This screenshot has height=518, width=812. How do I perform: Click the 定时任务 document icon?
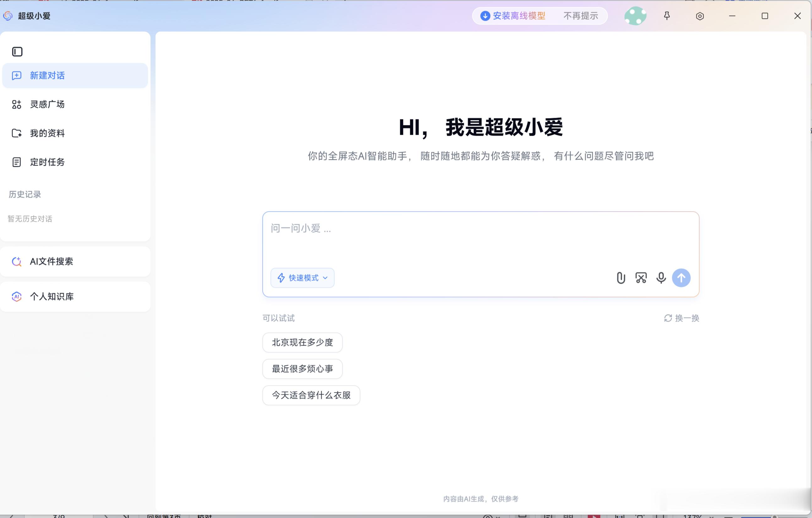click(x=17, y=162)
